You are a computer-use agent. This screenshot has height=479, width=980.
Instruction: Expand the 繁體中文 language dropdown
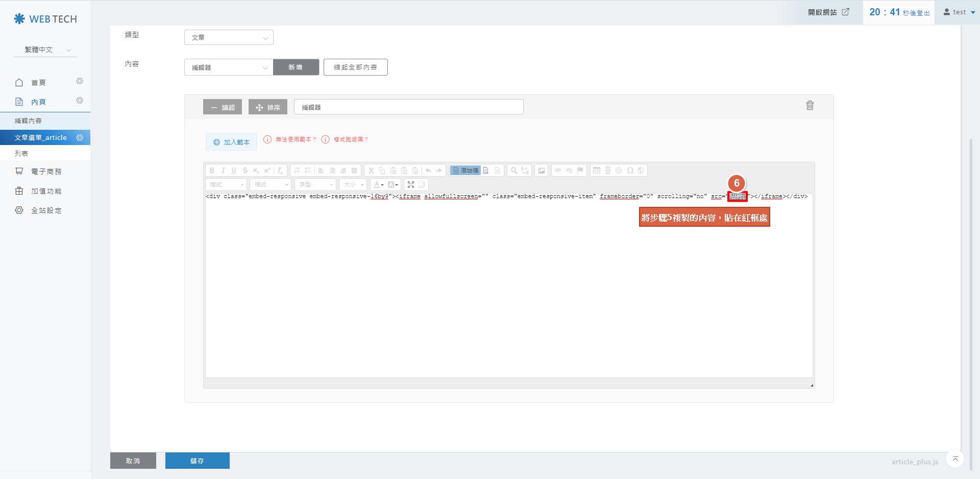[45, 50]
